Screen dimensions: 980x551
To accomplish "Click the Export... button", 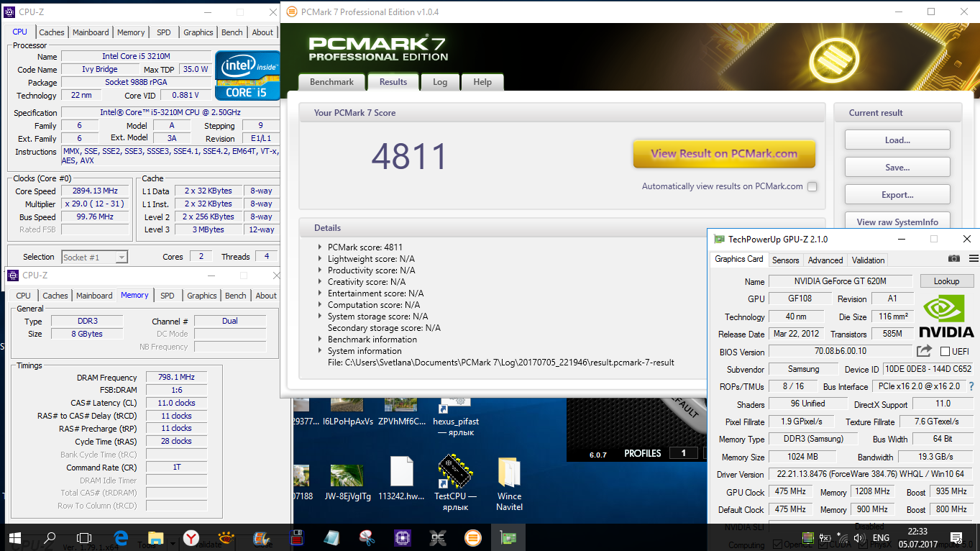I will (897, 194).
